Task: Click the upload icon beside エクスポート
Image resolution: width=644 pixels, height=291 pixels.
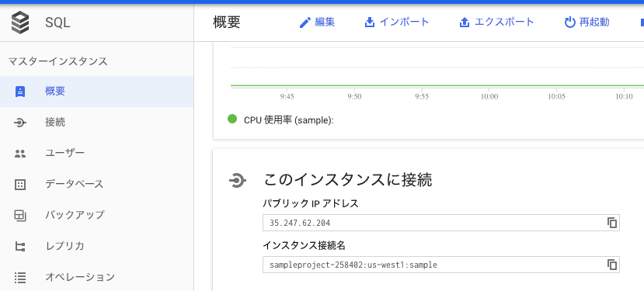Action: pos(465,23)
